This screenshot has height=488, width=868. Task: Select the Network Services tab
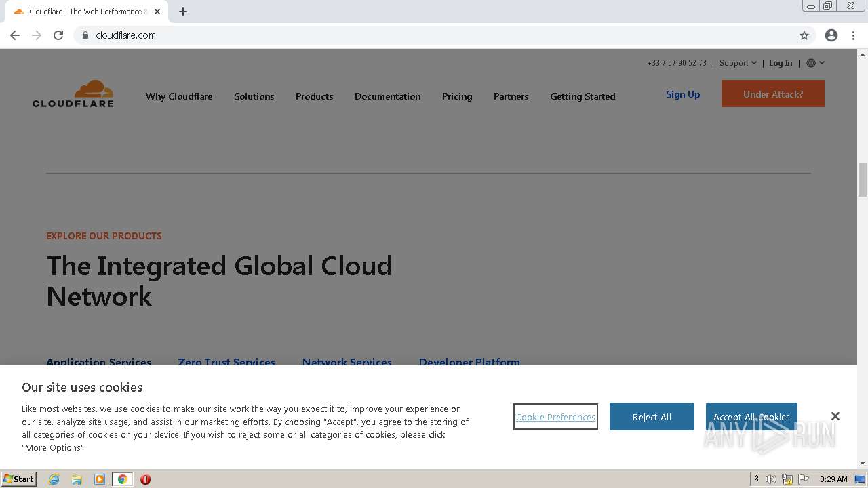pyautogui.click(x=347, y=362)
